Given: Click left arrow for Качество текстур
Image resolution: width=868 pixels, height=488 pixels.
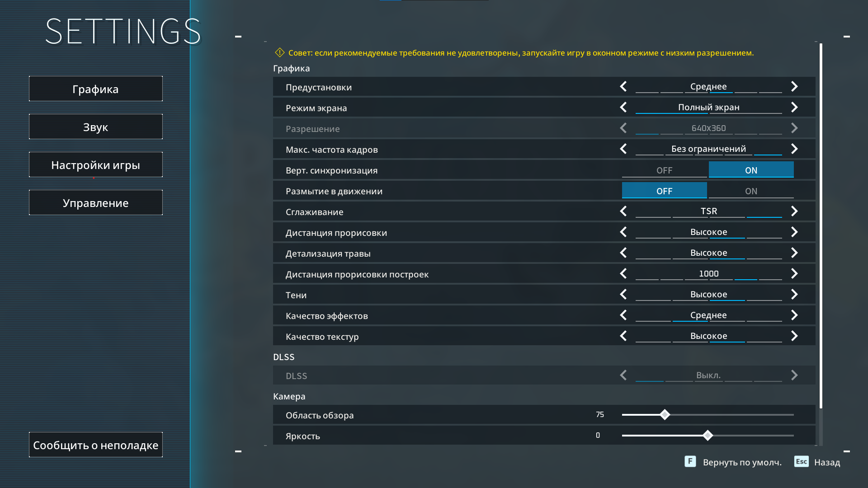Looking at the screenshot, I should (623, 336).
